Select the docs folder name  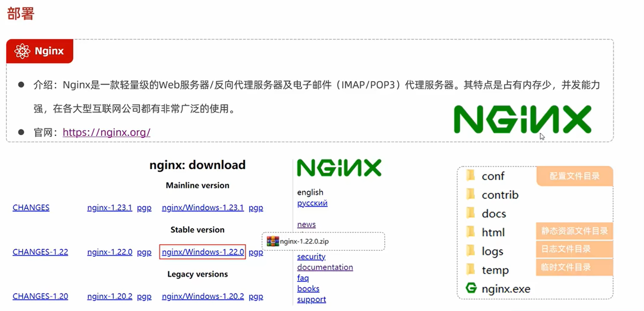click(494, 213)
